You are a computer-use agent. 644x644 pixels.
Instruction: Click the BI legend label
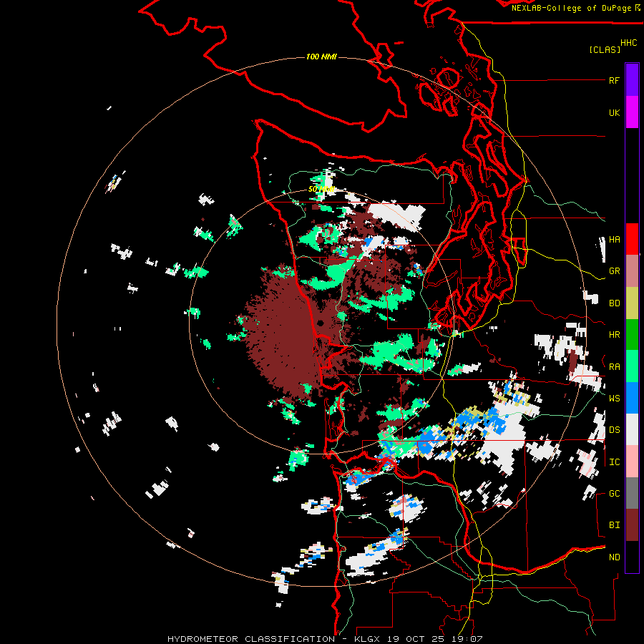click(614, 525)
